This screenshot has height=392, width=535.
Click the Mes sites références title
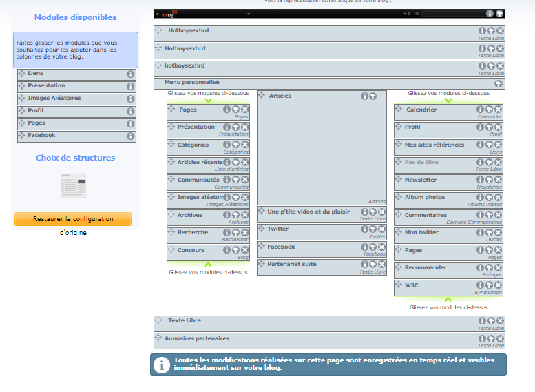tap(434, 145)
